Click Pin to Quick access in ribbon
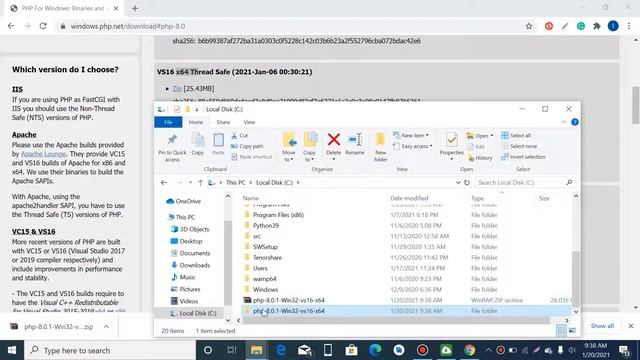Screen dimensions: 640x360 click(x=172, y=148)
